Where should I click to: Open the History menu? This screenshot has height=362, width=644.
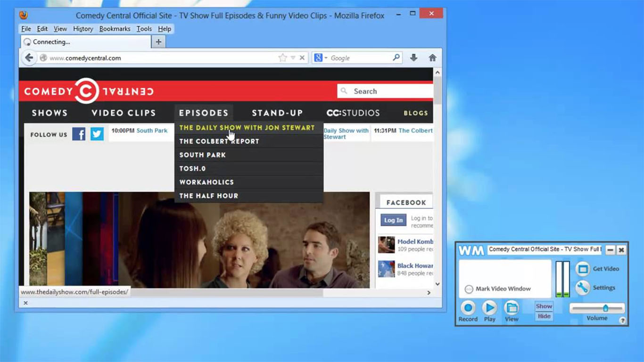coord(83,29)
